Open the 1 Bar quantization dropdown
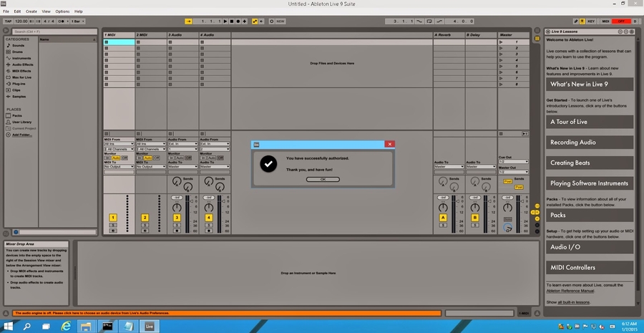 coord(73,21)
